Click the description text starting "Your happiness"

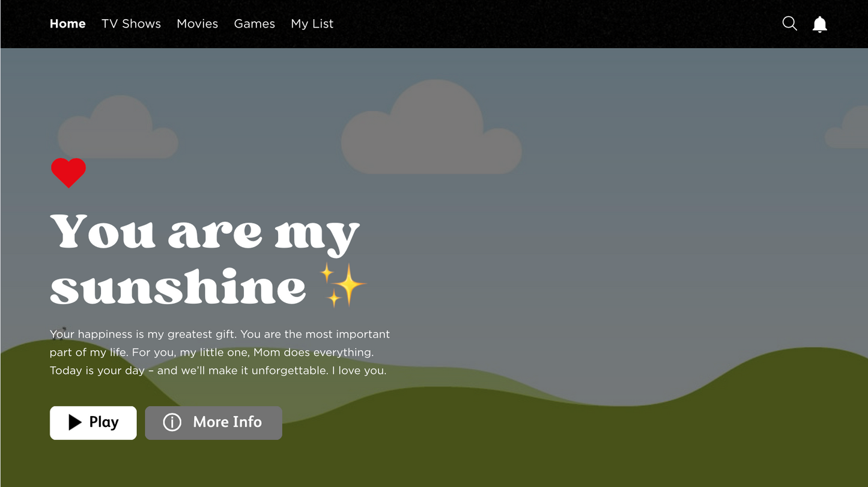pyautogui.click(x=220, y=352)
